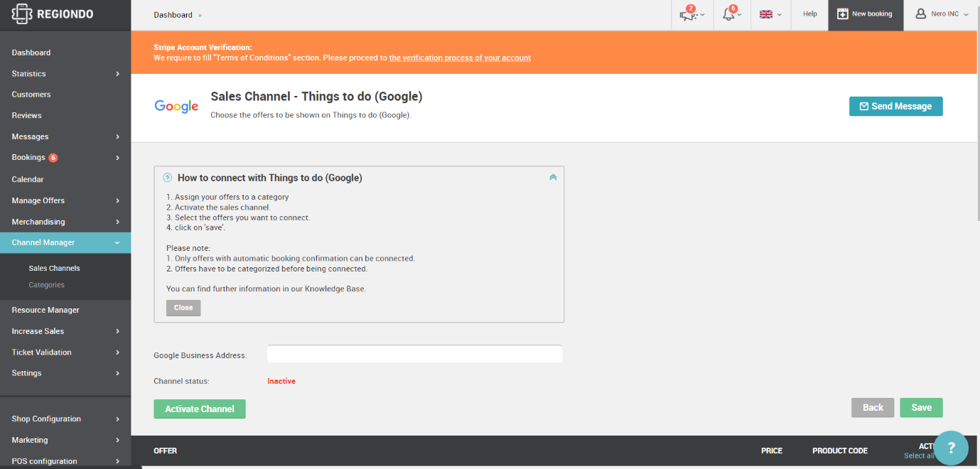Select Sales Channels submenu item

tap(54, 269)
